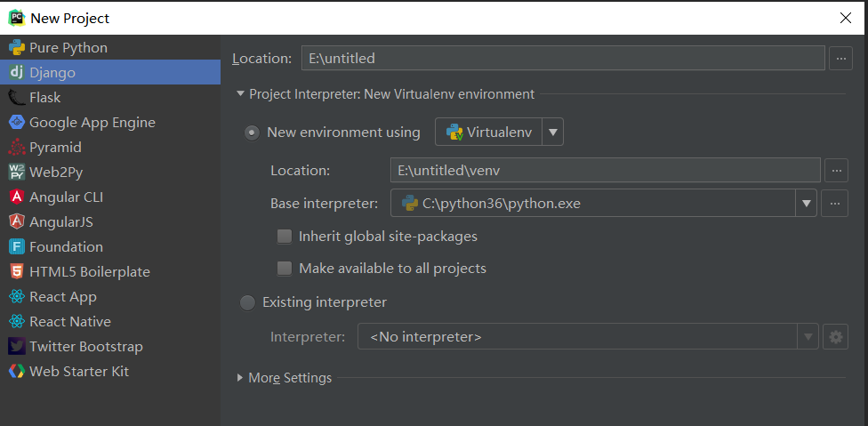This screenshot has width=868, height=426.
Task: Expand the More Settings section
Action: pos(240,378)
